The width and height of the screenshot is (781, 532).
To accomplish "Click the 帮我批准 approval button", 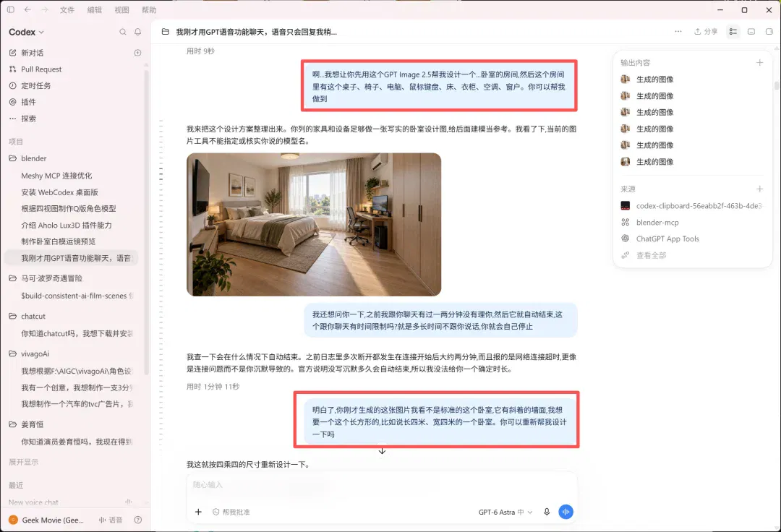I will 231,512.
